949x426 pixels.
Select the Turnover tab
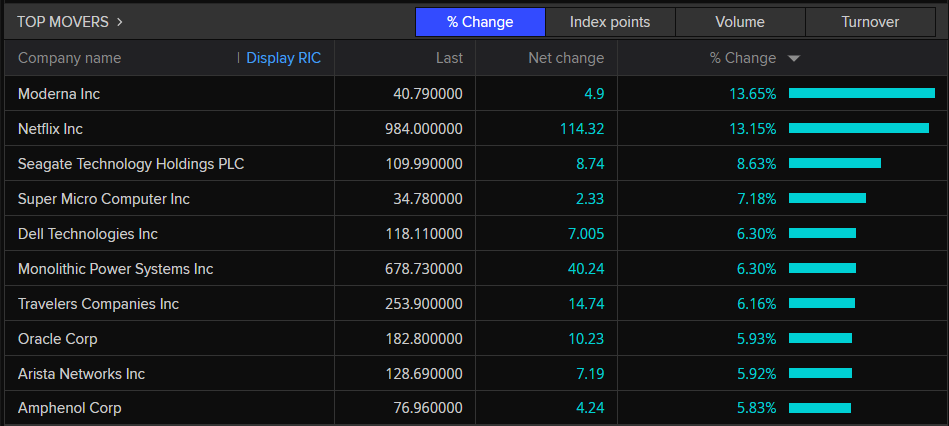(x=870, y=22)
